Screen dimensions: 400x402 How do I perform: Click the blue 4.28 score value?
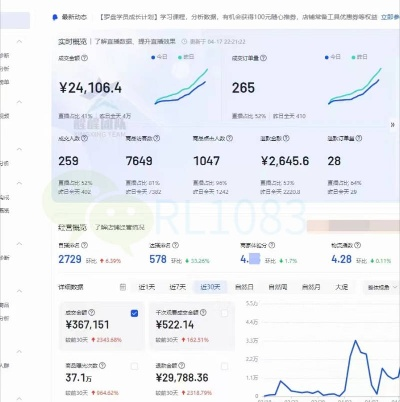pos(341,259)
